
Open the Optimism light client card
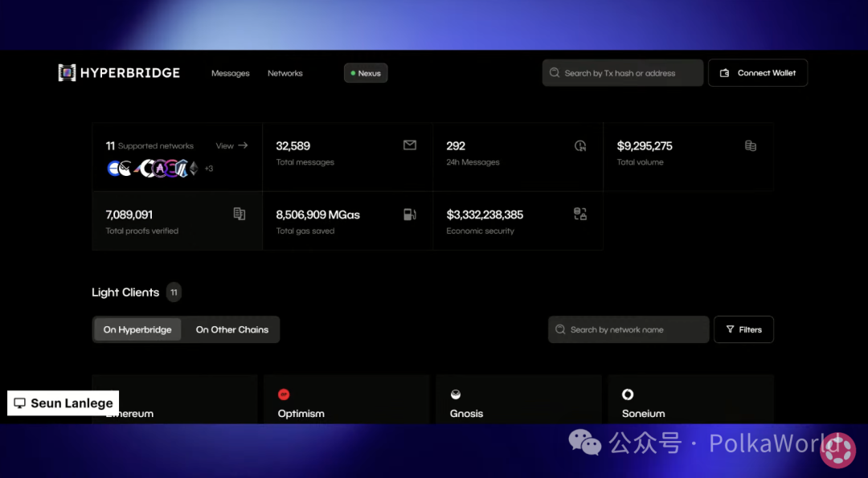pyautogui.click(x=346, y=399)
